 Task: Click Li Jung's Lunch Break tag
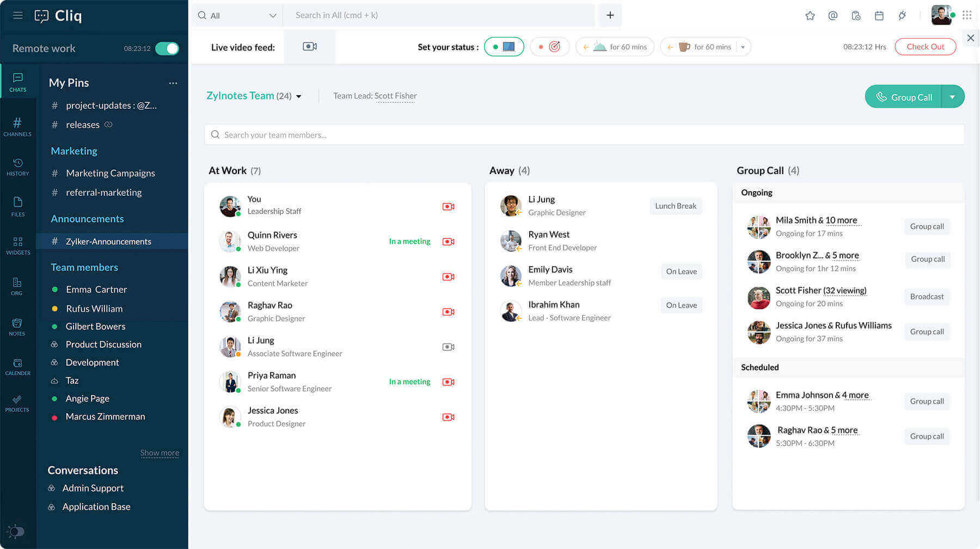pyautogui.click(x=676, y=206)
